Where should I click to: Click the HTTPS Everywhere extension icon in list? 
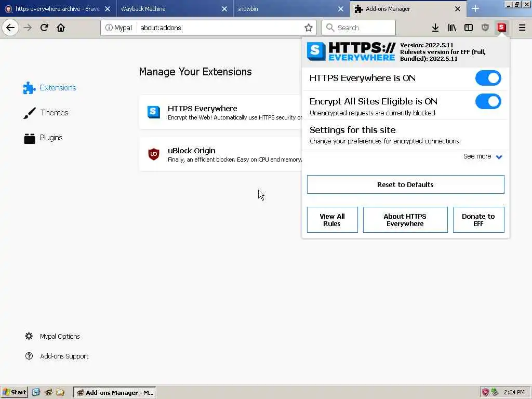[154, 112]
